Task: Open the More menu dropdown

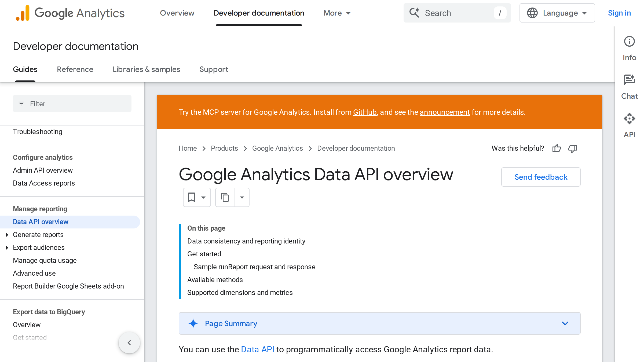Action: click(337, 13)
